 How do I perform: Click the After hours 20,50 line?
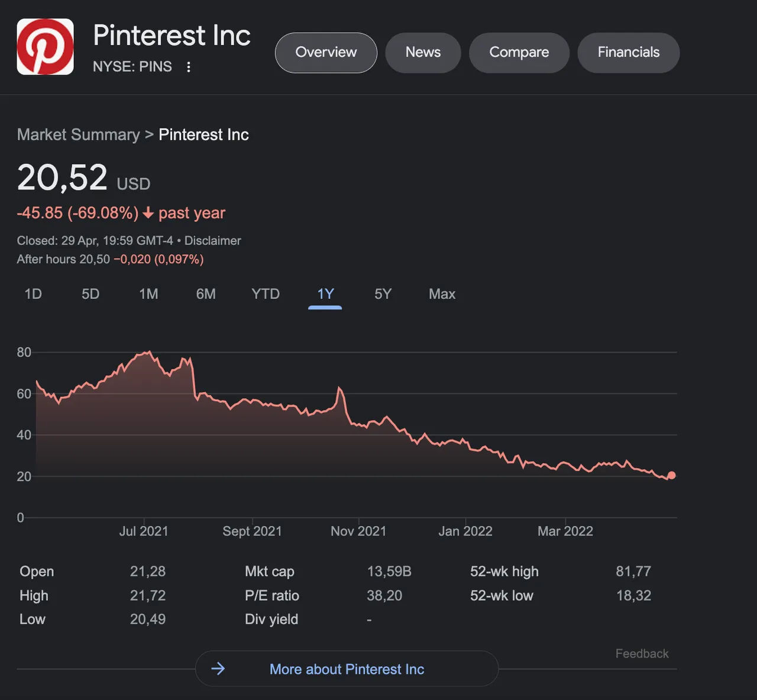(110, 259)
